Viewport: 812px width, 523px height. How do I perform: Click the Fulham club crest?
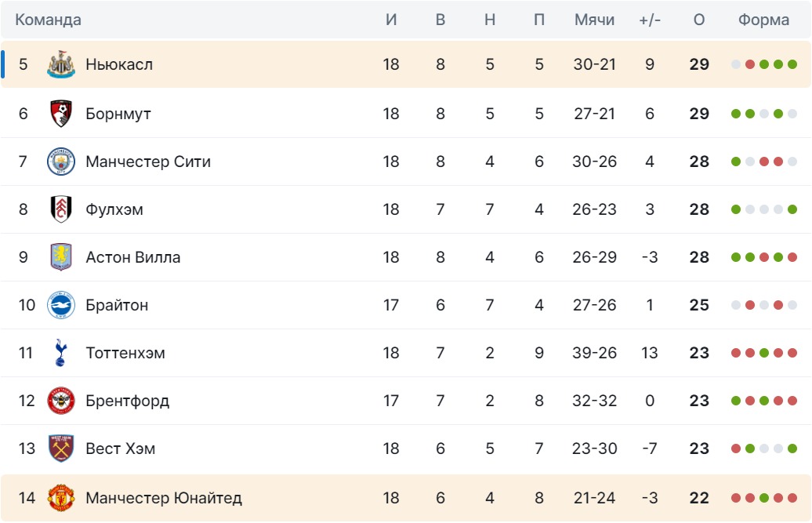61,209
